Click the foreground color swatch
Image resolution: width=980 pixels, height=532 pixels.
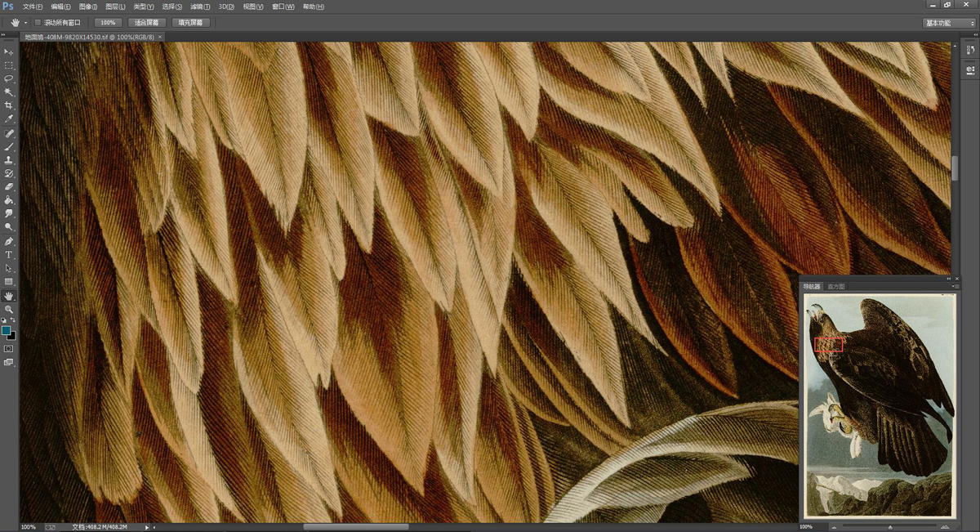click(7, 331)
